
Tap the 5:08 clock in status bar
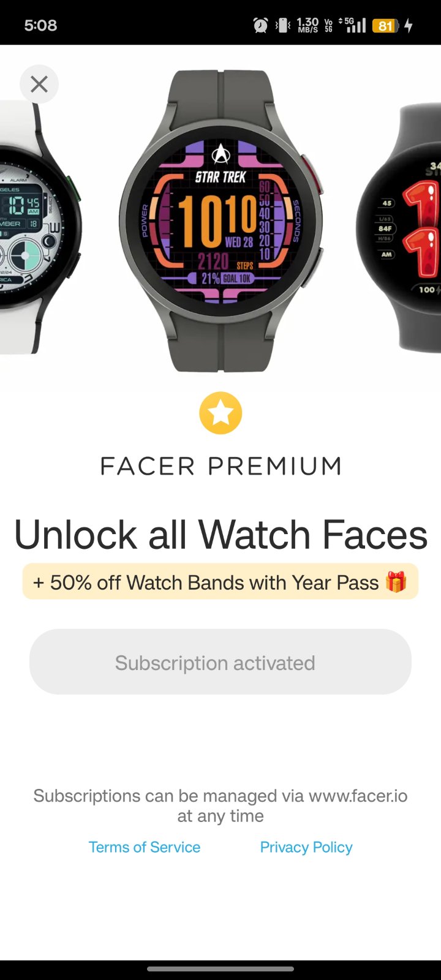coord(40,26)
